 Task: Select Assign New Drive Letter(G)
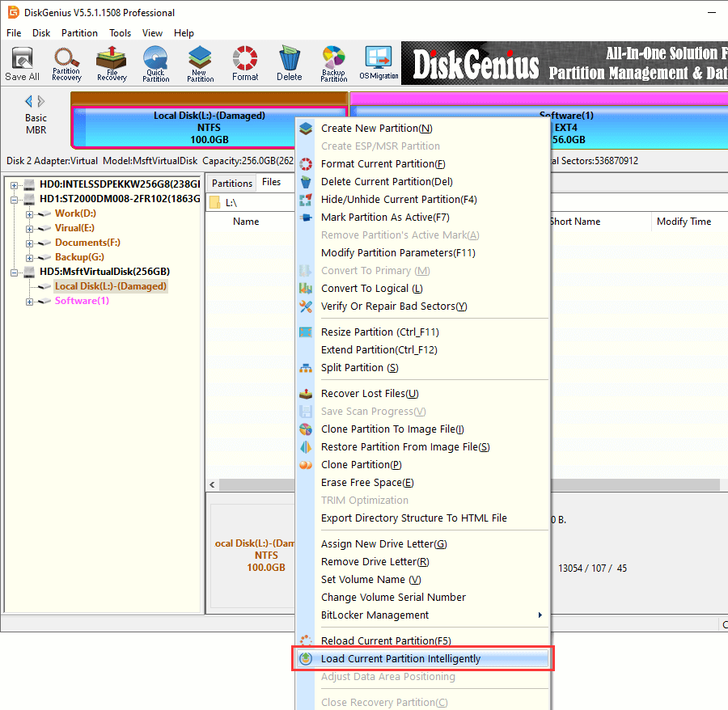[422, 544]
